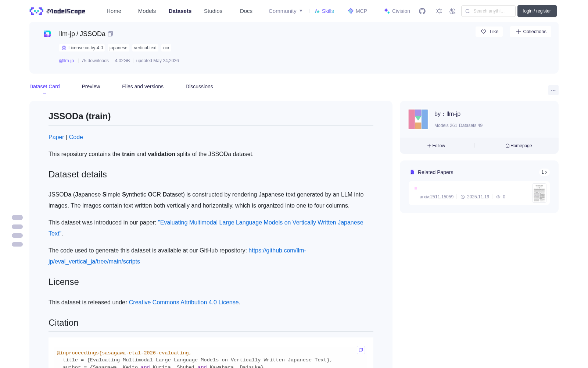Expand the Community dropdown menu
Image resolution: width=588 pixels, height=368 pixels.
[286, 11]
